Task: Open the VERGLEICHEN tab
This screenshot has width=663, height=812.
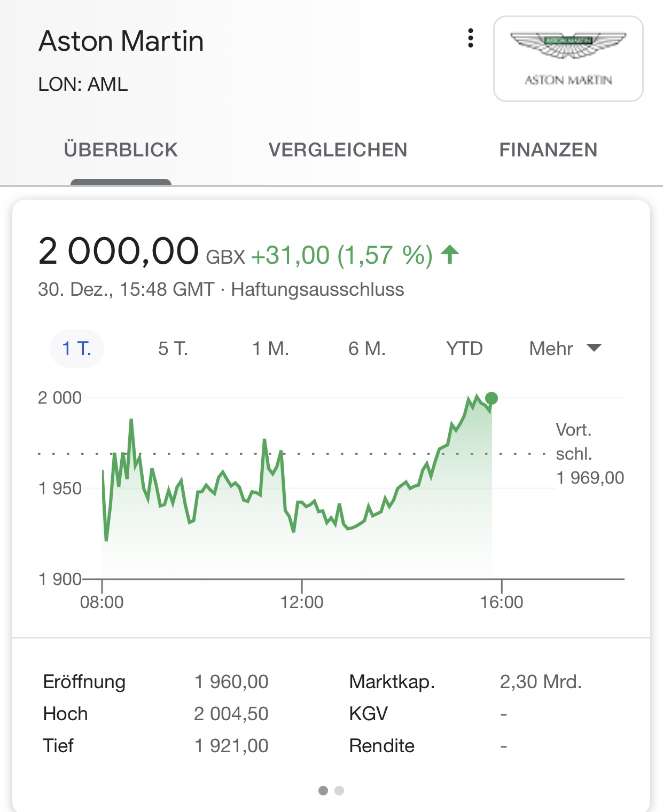Action: [338, 150]
